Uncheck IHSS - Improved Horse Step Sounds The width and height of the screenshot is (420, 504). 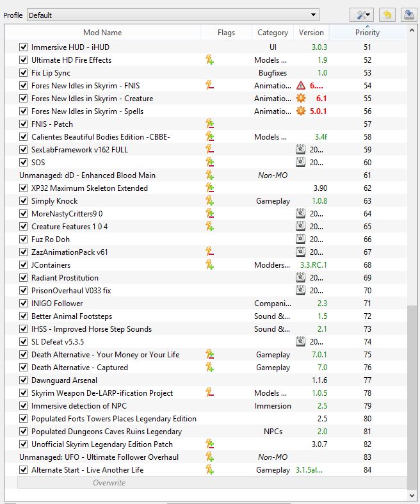click(x=23, y=329)
